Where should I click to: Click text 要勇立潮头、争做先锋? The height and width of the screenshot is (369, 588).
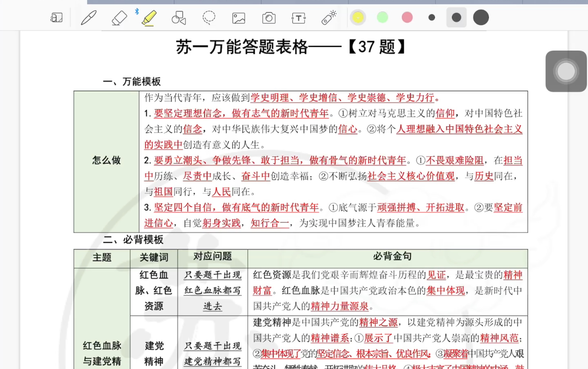pyautogui.click(x=203, y=160)
